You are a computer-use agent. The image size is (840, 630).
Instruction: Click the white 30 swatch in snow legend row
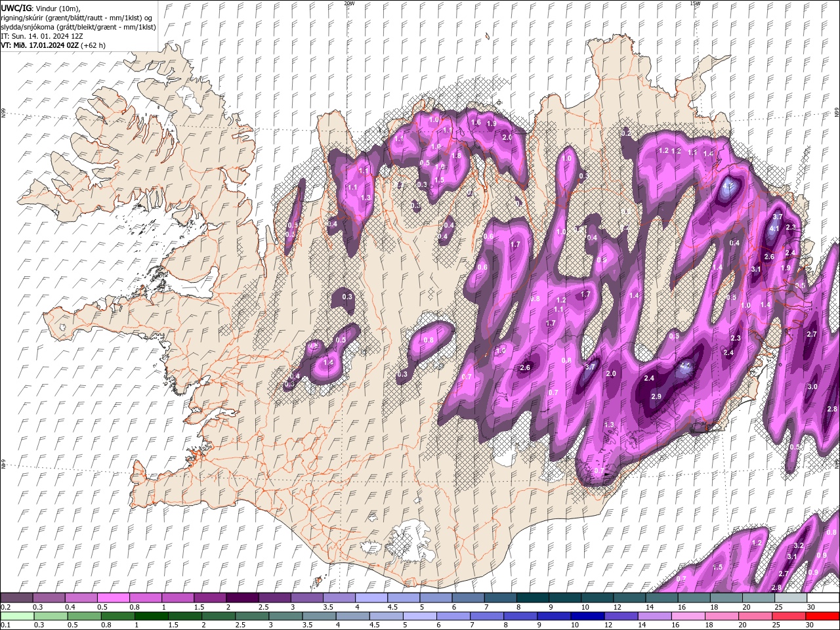(823, 598)
